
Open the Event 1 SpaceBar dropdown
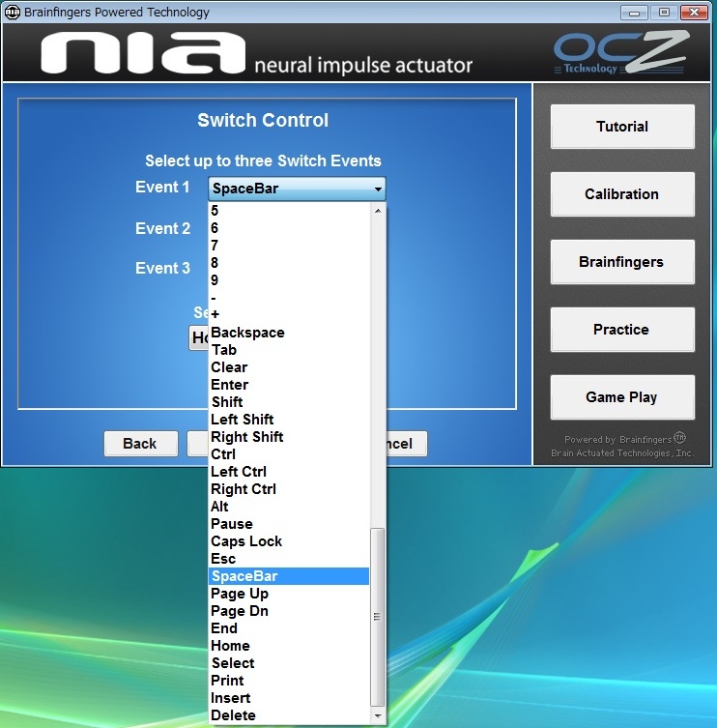297,189
